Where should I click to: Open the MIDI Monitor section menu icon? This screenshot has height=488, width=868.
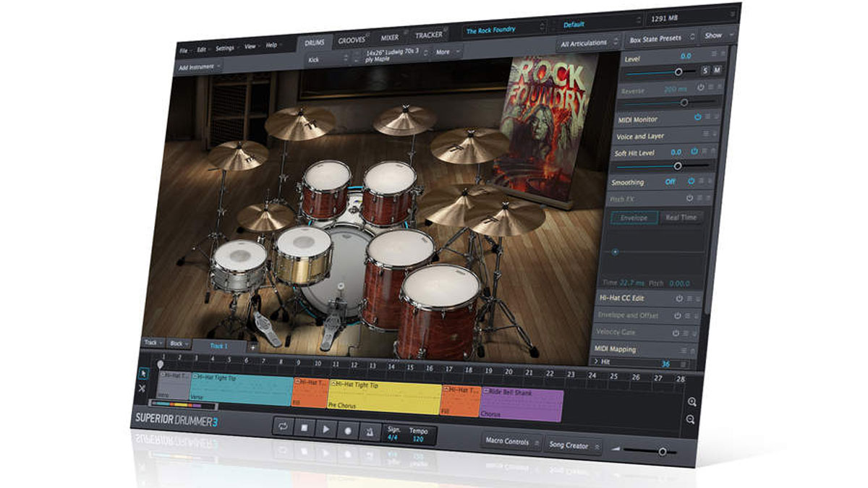[708, 116]
